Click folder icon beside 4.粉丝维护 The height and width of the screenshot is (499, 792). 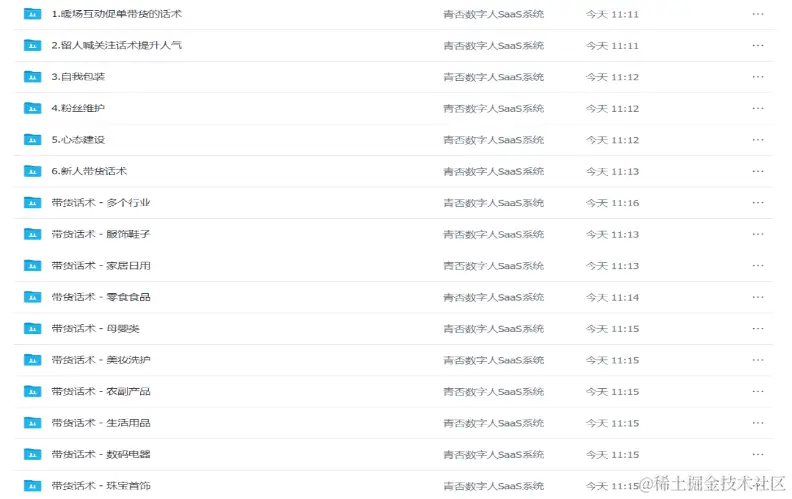click(32, 108)
